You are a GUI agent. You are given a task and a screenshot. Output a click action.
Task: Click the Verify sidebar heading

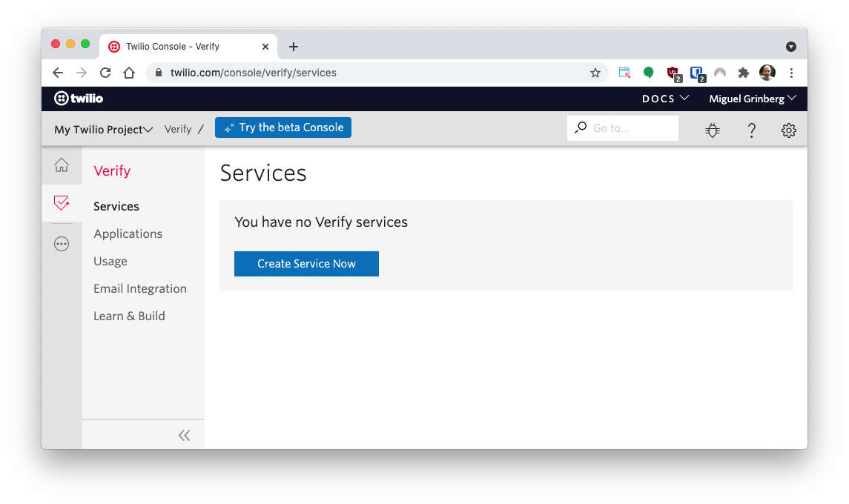(112, 171)
